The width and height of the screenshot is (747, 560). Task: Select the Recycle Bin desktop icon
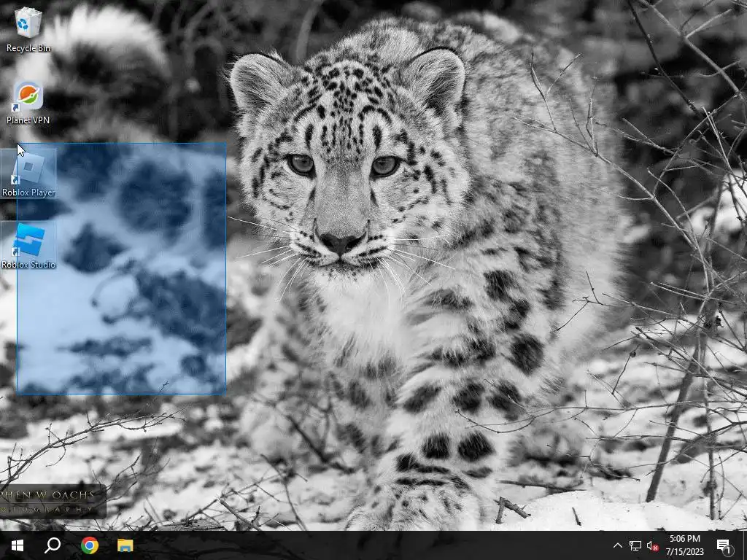(28, 29)
